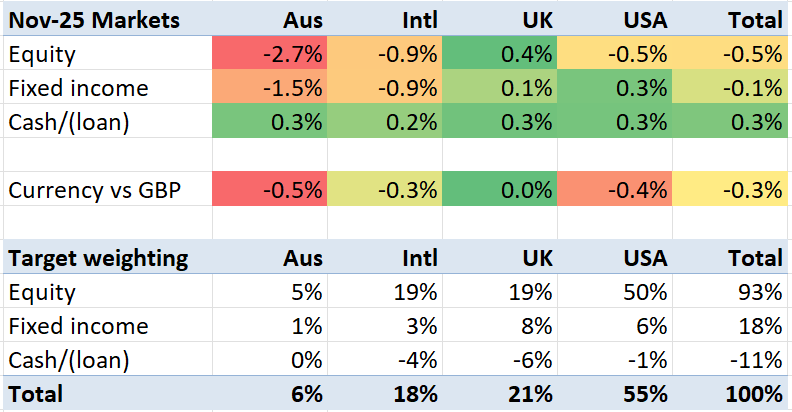Select Aus currency -0.5% red cell
This screenshot has width=792, height=412.
click(x=270, y=190)
